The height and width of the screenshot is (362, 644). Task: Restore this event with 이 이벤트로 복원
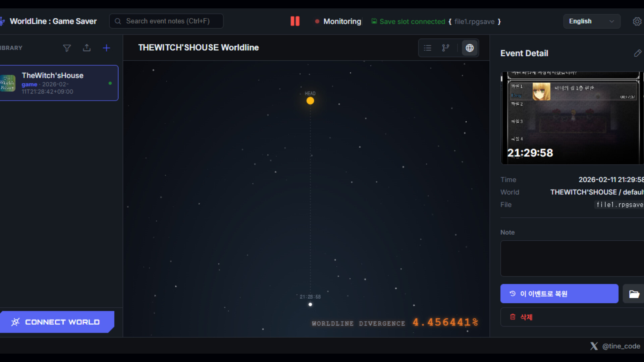[x=559, y=293]
